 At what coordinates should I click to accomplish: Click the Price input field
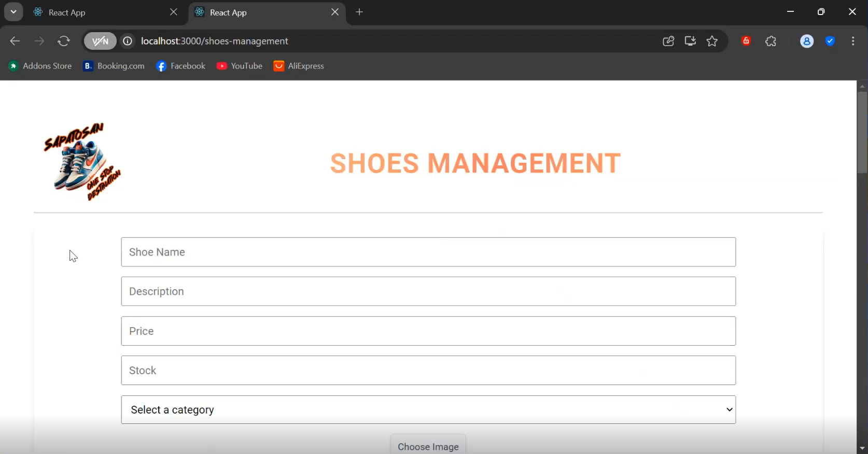pyautogui.click(x=428, y=331)
